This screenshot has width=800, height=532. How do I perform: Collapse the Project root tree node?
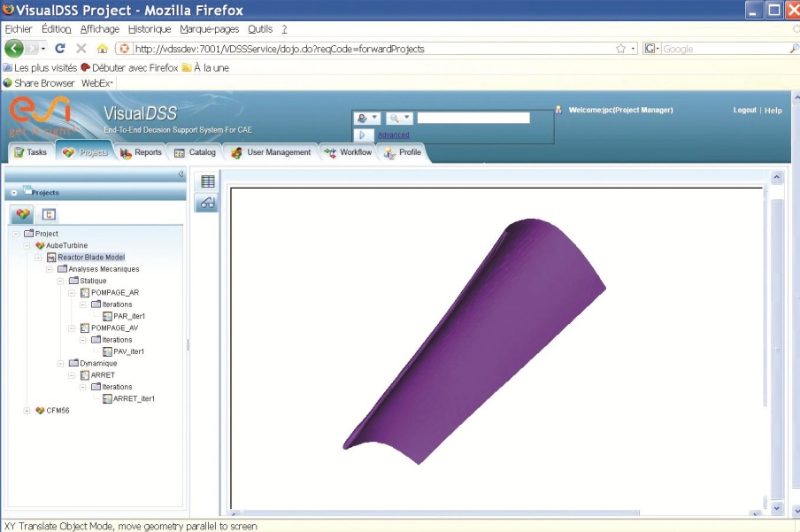16,234
